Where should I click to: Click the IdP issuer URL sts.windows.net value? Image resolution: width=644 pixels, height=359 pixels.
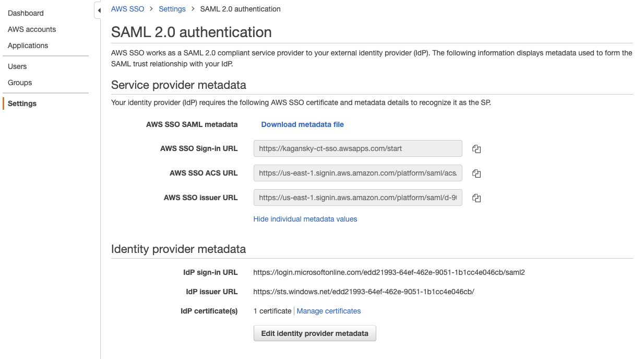(364, 292)
